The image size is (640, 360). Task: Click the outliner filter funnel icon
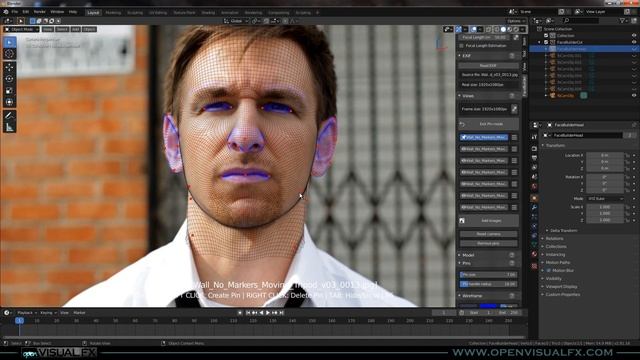tap(622, 20)
